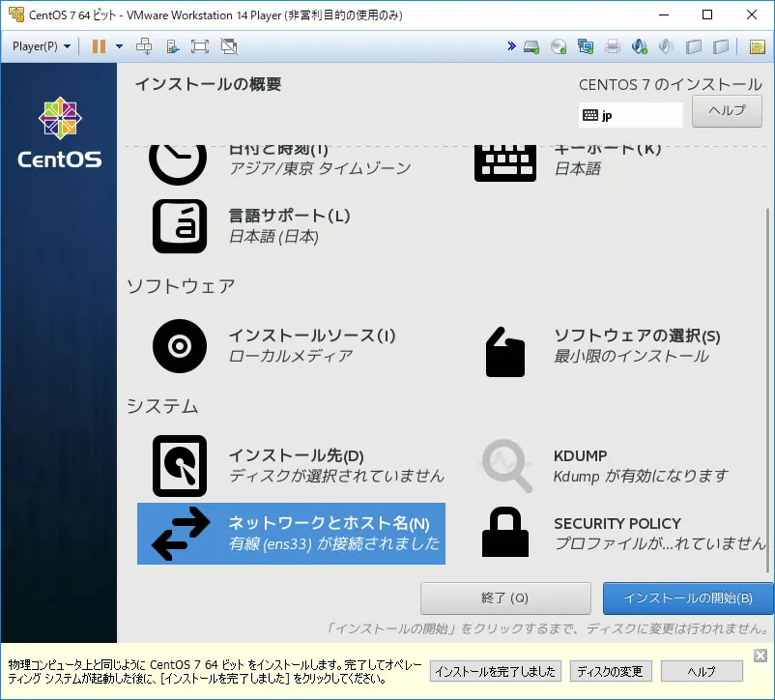Enter full screen mode icon

[x=200, y=46]
